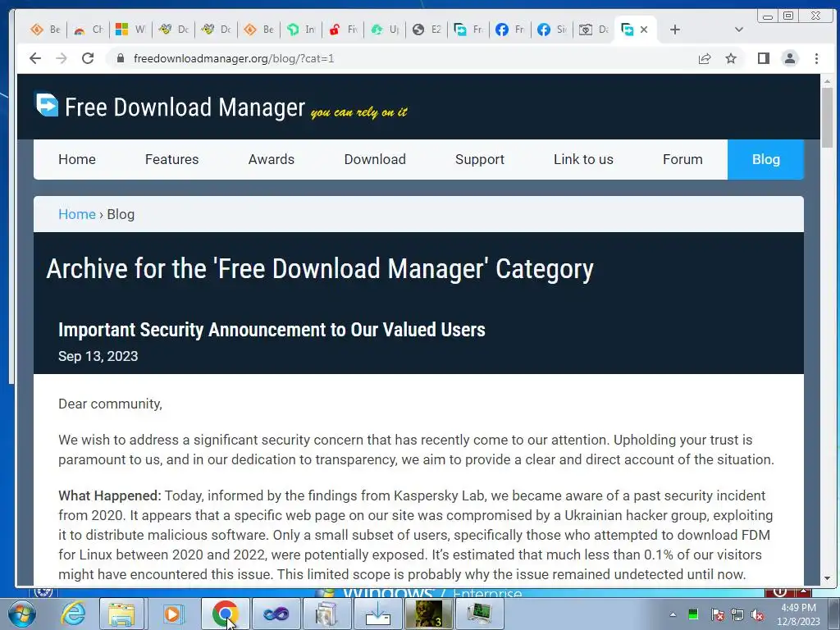Switch to the 'Si' Facebook tab
This screenshot has height=630, width=840.
pyautogui.click(x=552, y=30)
